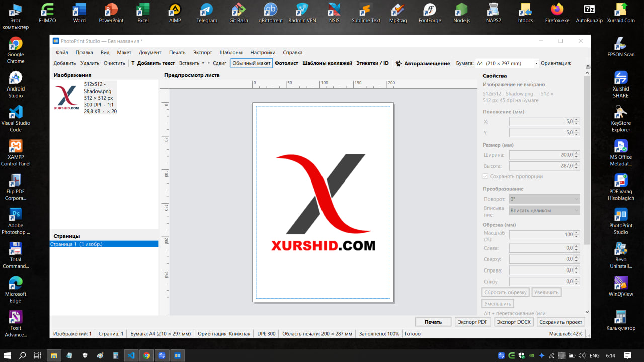Open Windows Start button
Image resolution: width=644 pixels, height=362 pixels.
[7, 355]
